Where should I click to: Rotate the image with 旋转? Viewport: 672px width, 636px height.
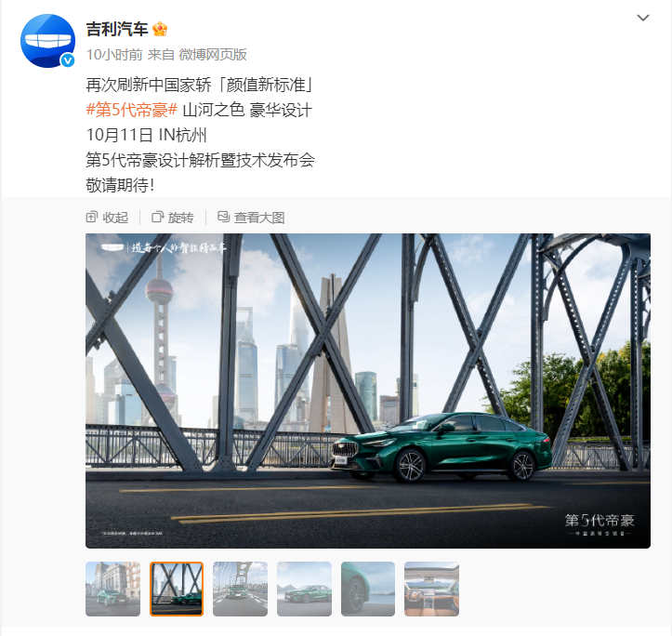pyautogui.click(x=173, y=218)
